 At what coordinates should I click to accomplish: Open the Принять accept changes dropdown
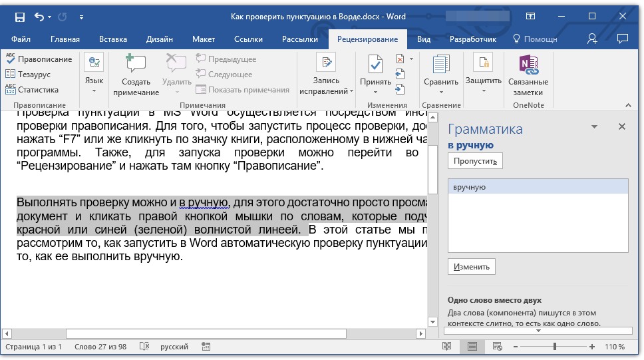coord(375,90)
